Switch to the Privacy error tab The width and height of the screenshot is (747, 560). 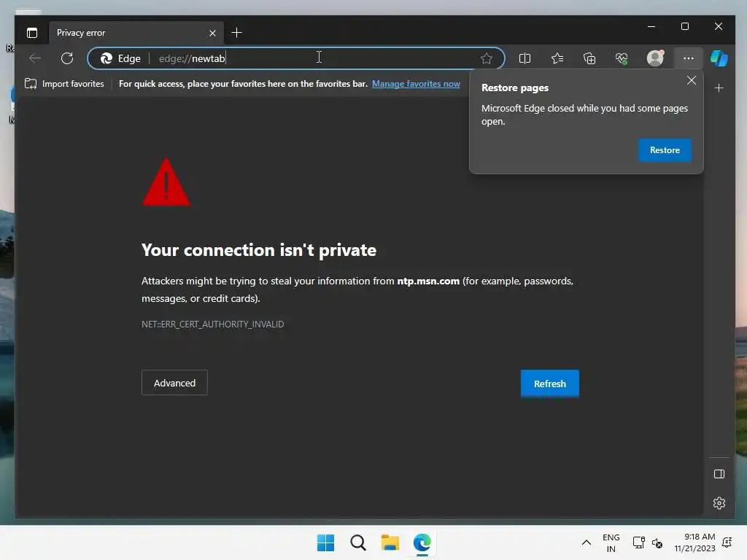click(x=136, y=33)
